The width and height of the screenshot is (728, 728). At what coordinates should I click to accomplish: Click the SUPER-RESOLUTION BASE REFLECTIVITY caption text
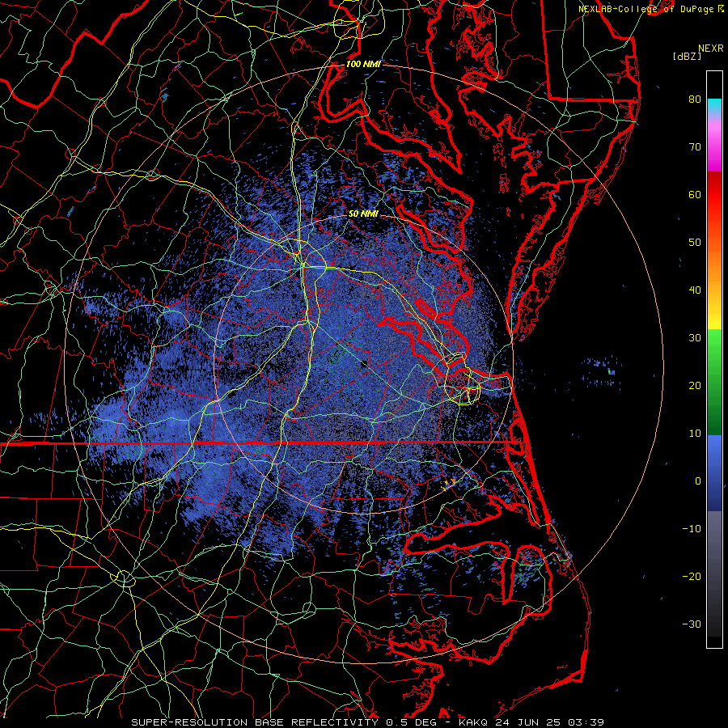pyautogui.click(x=253, y=722)
